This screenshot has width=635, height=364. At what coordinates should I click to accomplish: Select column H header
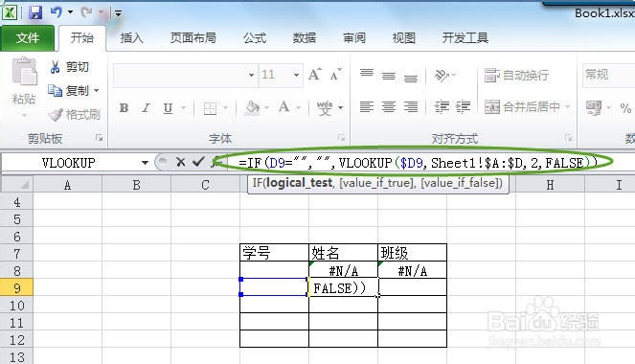tap(550, 185)
